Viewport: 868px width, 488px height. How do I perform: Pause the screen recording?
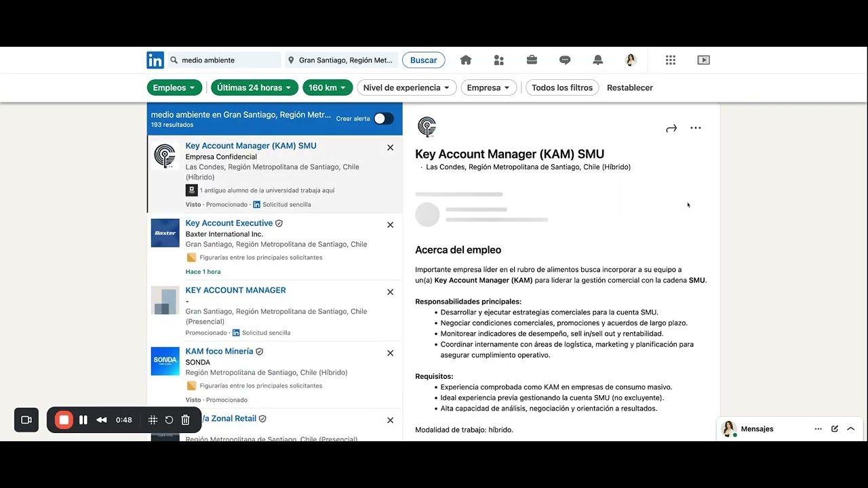pos(83,420)
